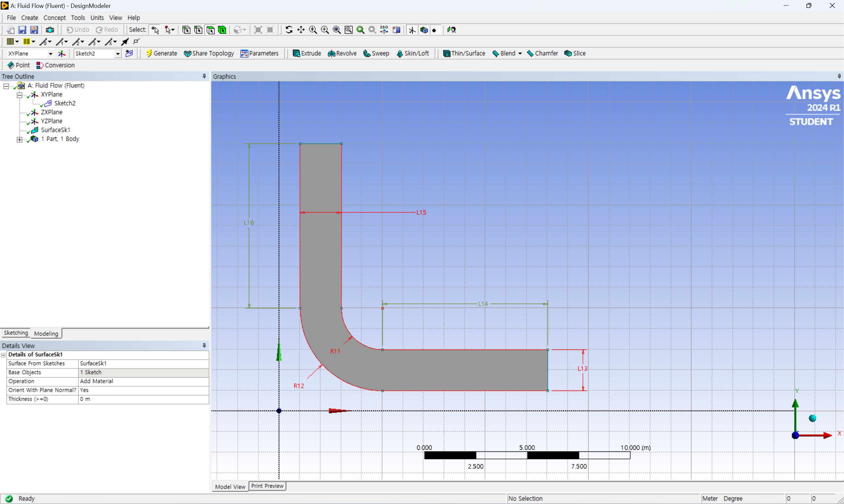The image size is (844, 504).
Task: Toggle the display plane button
Action: point(412,30)
